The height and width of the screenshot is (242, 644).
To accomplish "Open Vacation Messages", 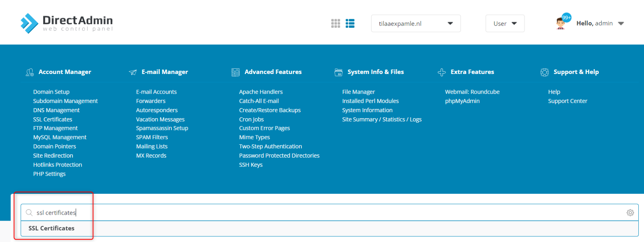I will [x=160, y=119].
